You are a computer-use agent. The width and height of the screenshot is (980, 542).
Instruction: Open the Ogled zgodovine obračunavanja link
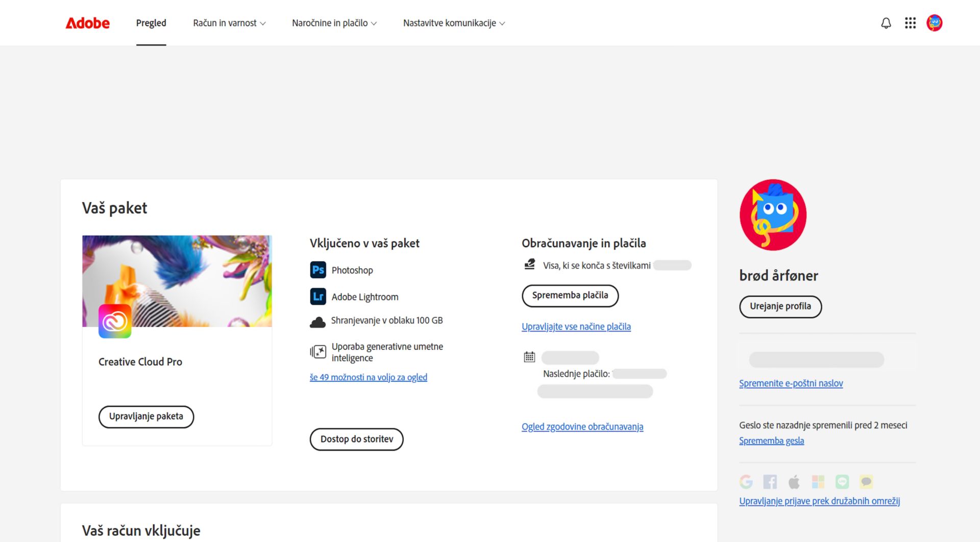click(x=582, y=427)
